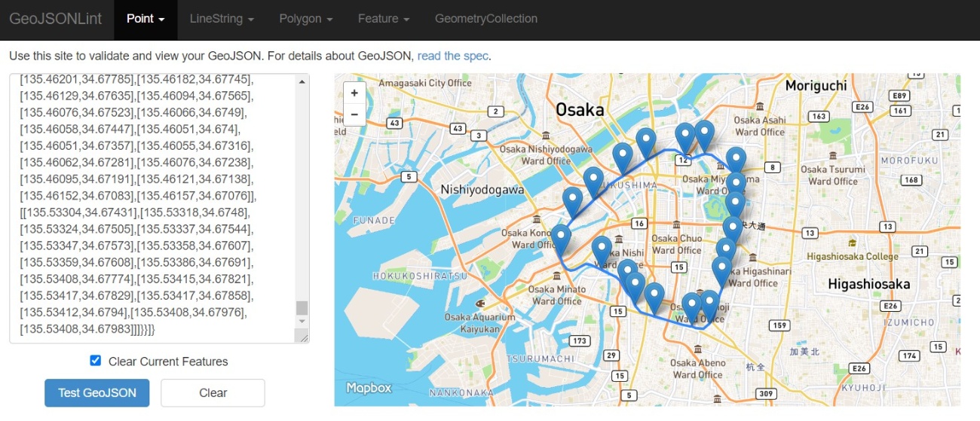Select marker left of Osaka Higashinari Ward Office

[x=722, y=272]
